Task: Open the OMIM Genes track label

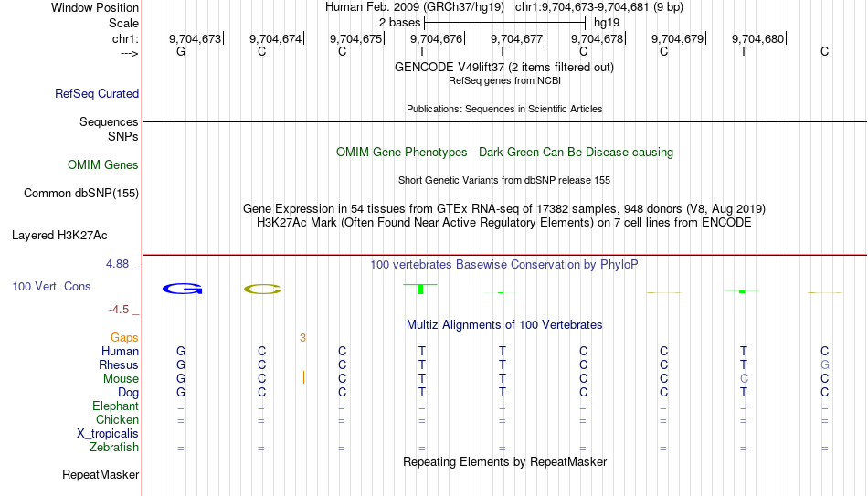Action: tap(103, 165)
